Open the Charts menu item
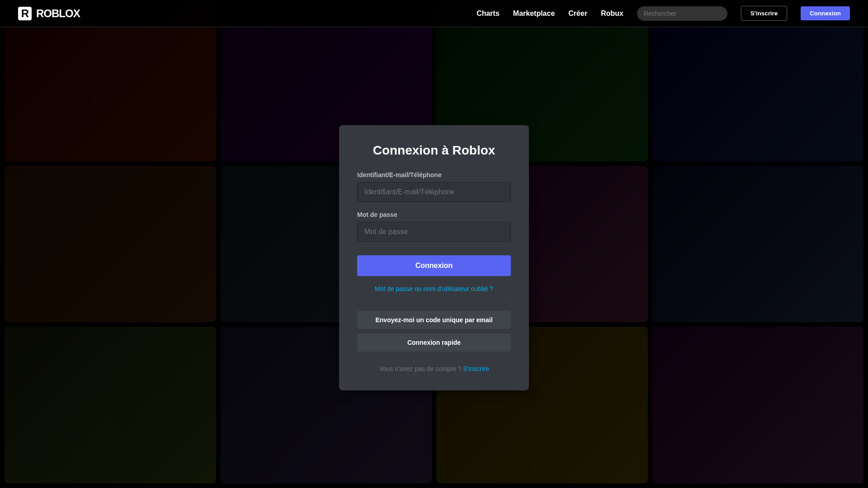This screenshot has height=488, width=868. (x=488, y=14)
